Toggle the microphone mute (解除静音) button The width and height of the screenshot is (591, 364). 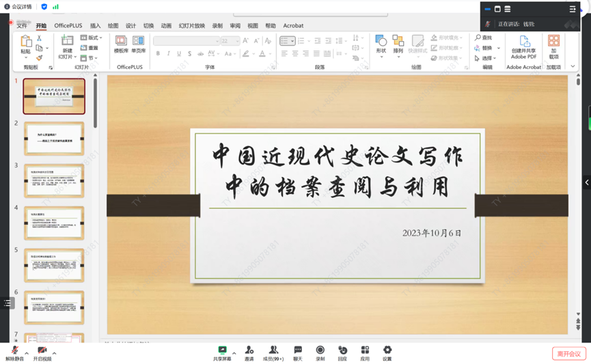coord(14,351)
